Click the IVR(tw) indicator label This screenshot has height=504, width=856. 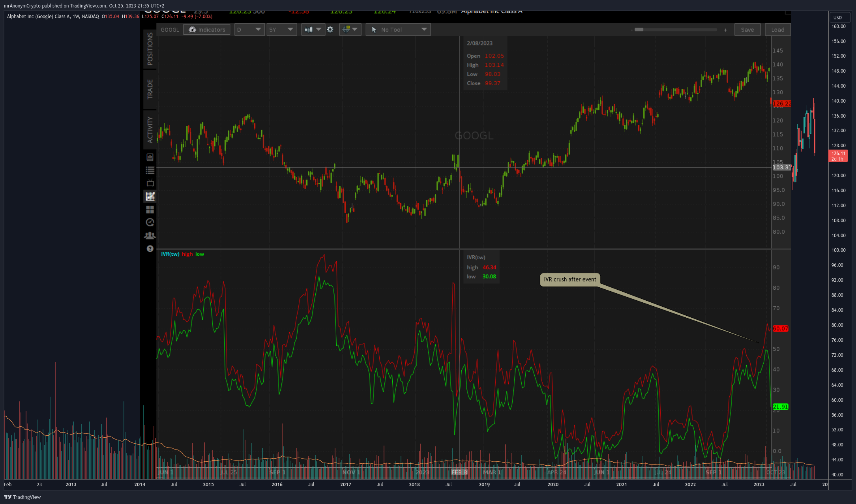point(170,254)
